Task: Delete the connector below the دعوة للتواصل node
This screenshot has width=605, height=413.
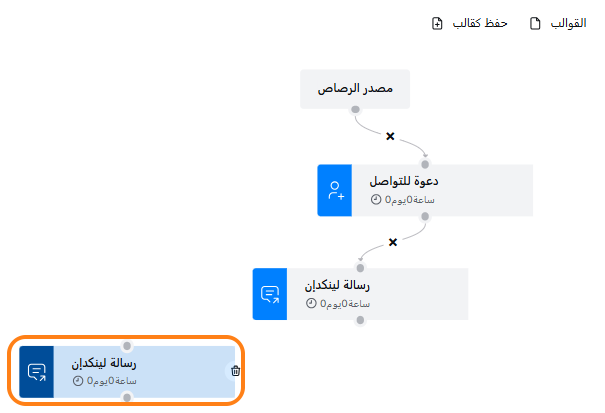Action: pyautogui.click(x=393, y=241)
